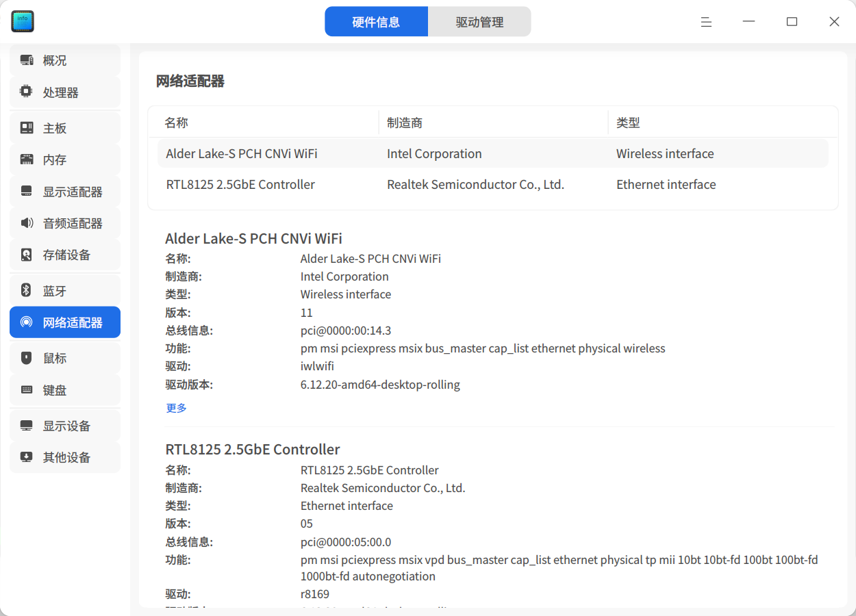Viewport: 856px width, 616px height.
Task: Open 键盘 sidebar entry
Action: 65,390
